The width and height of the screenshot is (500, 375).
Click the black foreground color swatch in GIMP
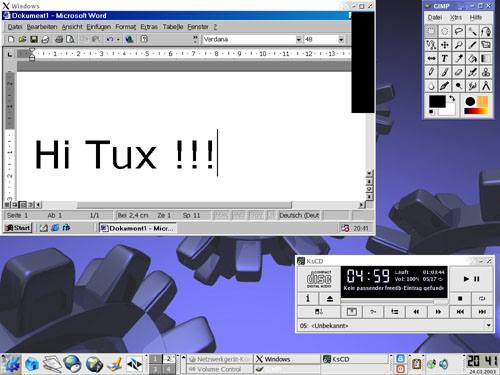click(x=437, y=102)
